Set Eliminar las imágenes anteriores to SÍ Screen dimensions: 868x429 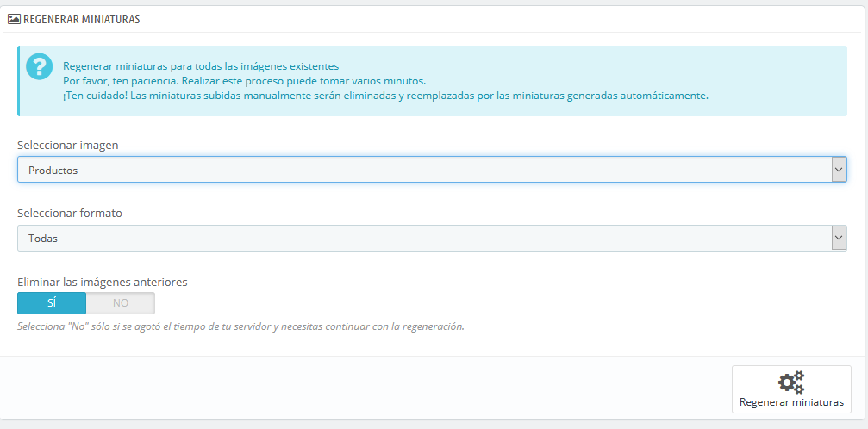52,302
